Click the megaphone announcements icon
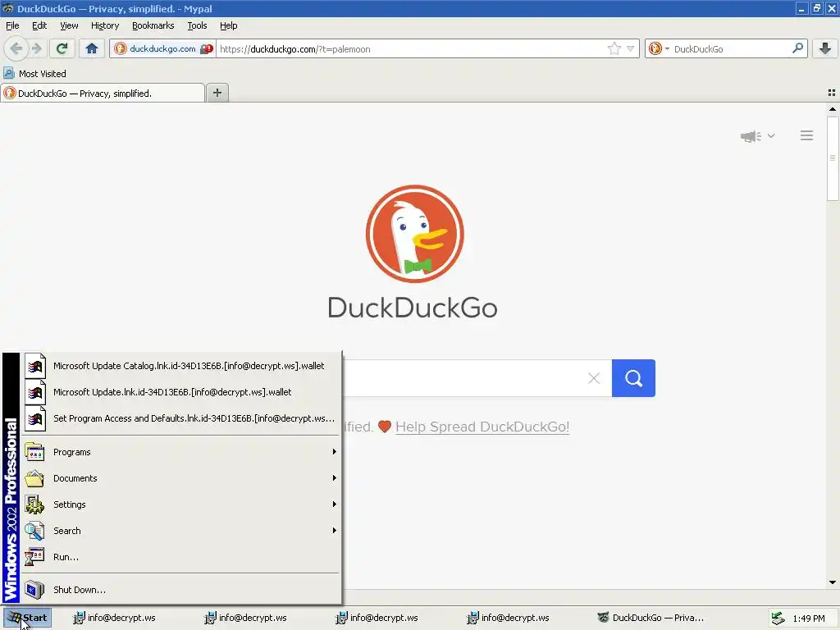This screenshot has height=630, width=840. tap(751, 136)
